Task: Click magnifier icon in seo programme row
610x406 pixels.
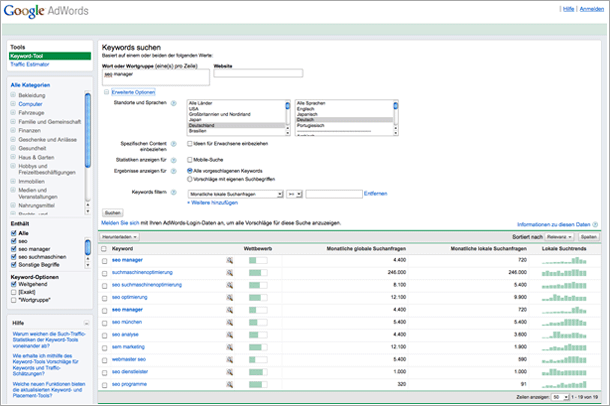Action: click(230, 385)
